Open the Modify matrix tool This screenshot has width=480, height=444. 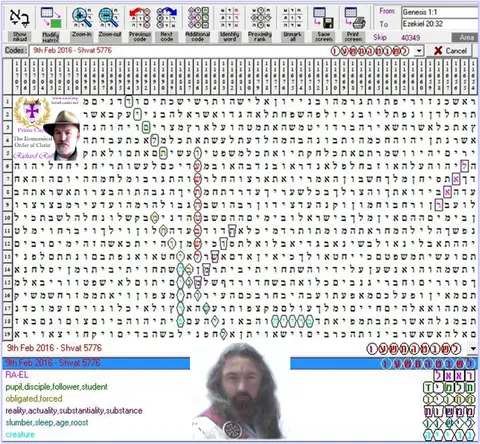(x=51, y=24)
